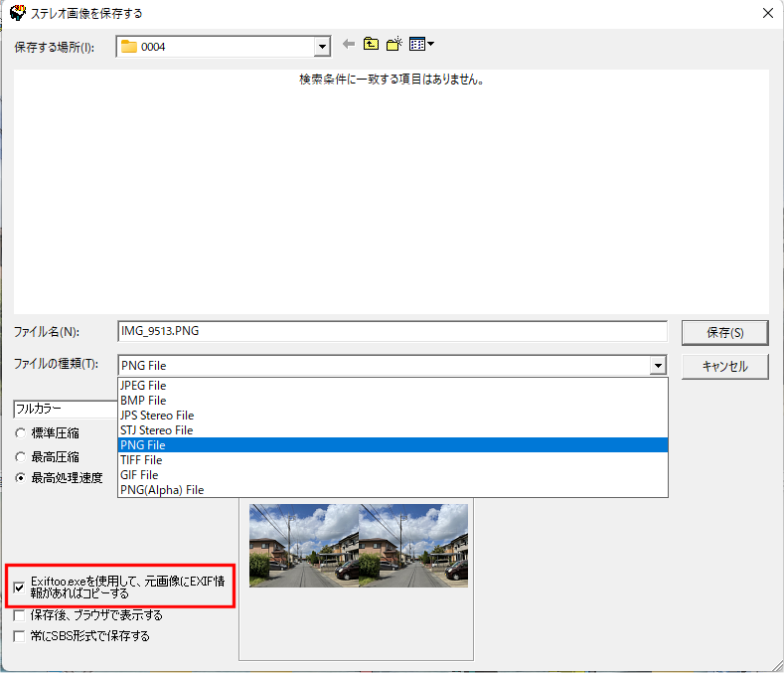Go back using the back arrow icon
The height and width of the screenshot is (673, 784).
(349, 45)
